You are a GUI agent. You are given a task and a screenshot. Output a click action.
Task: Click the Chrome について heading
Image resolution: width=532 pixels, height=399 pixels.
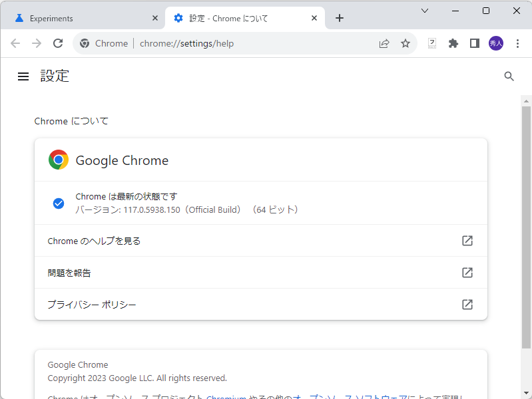point(71,121)
